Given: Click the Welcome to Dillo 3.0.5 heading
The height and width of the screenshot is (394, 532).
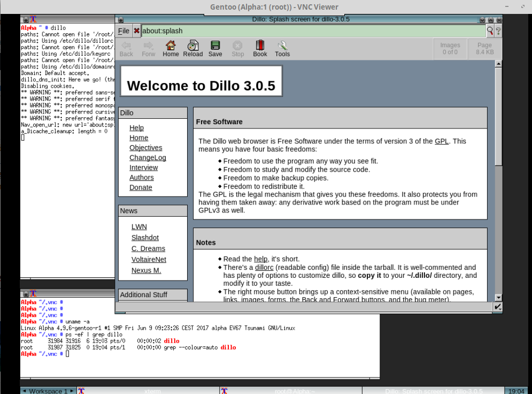Looking at the screenshot, I should pyautogui.click(x=201, y=86).
